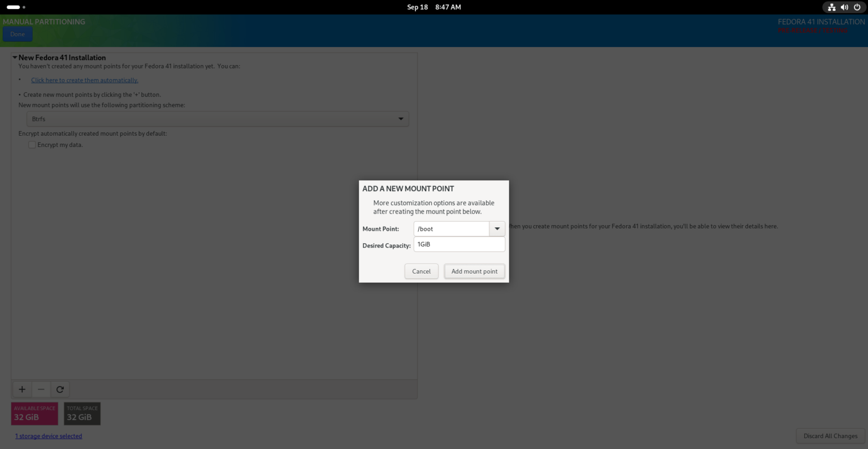
Task: Open '1 storage device selected' link
Action: (49, 436)
